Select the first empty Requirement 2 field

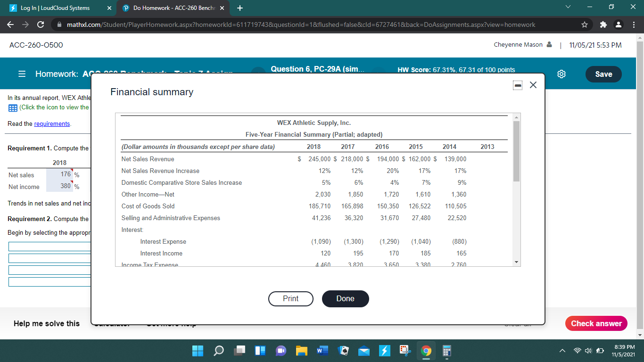[x=50, y=246]
